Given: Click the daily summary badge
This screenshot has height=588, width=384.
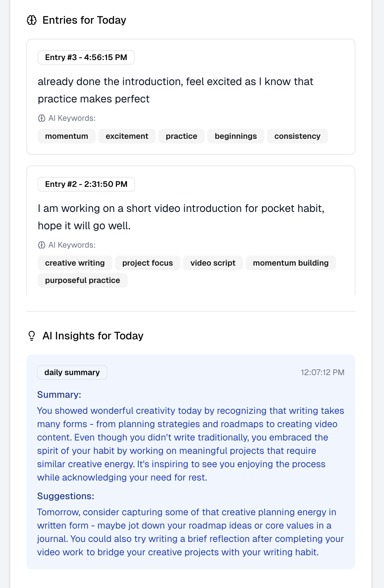Looking at the screenshot, I should point(72,372).
